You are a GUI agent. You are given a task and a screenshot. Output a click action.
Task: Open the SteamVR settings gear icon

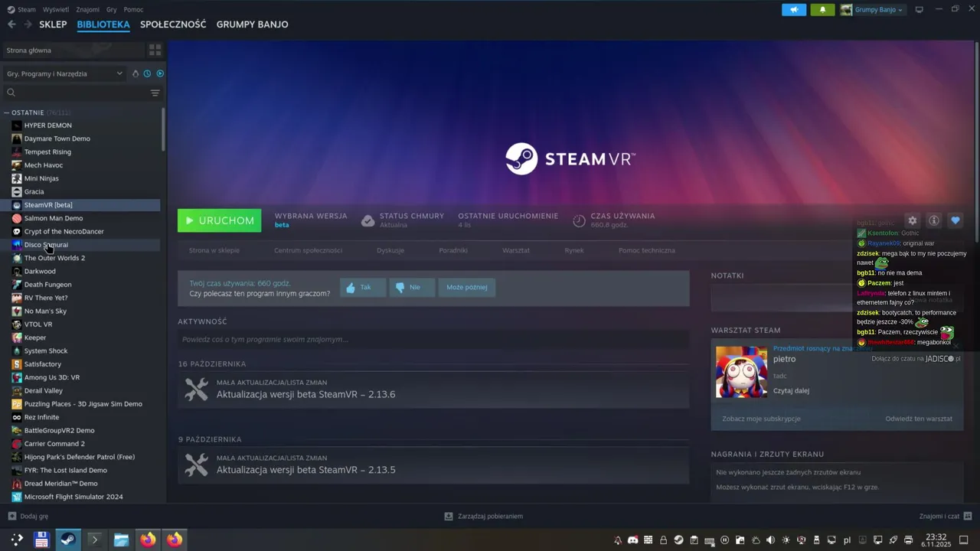912,220
